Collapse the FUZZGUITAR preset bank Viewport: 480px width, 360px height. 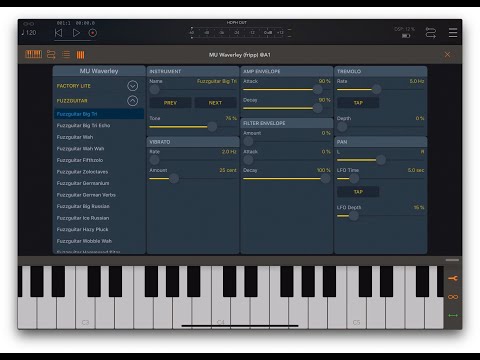pyautogui.click(x=132, y=101)
